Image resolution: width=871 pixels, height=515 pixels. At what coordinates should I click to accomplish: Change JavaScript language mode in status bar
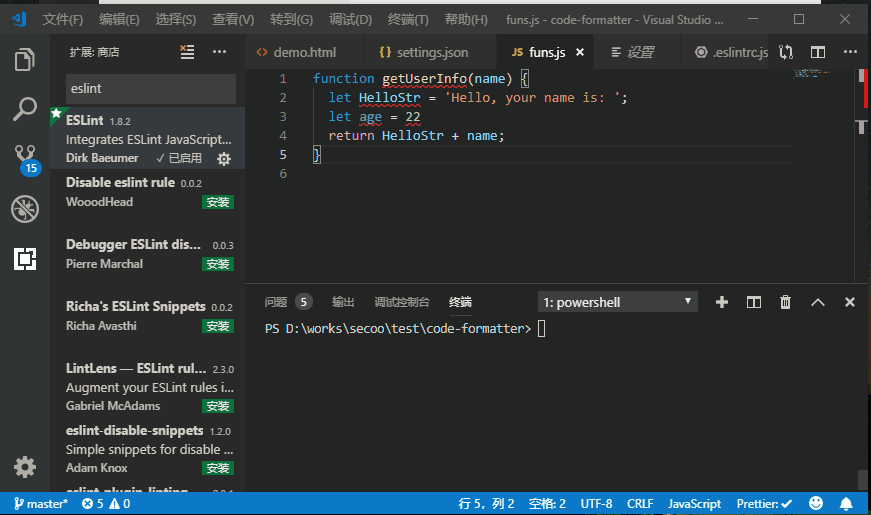[x=694, y=504]
